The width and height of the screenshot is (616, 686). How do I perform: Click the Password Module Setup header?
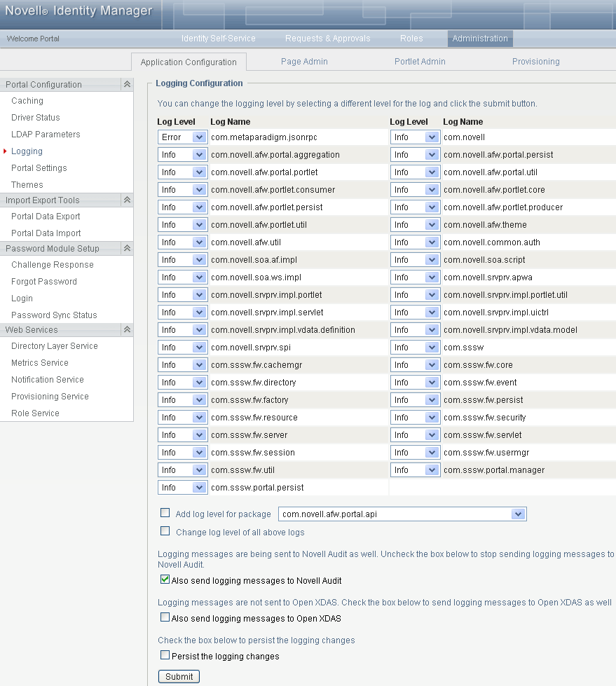[x=52, y=249]
